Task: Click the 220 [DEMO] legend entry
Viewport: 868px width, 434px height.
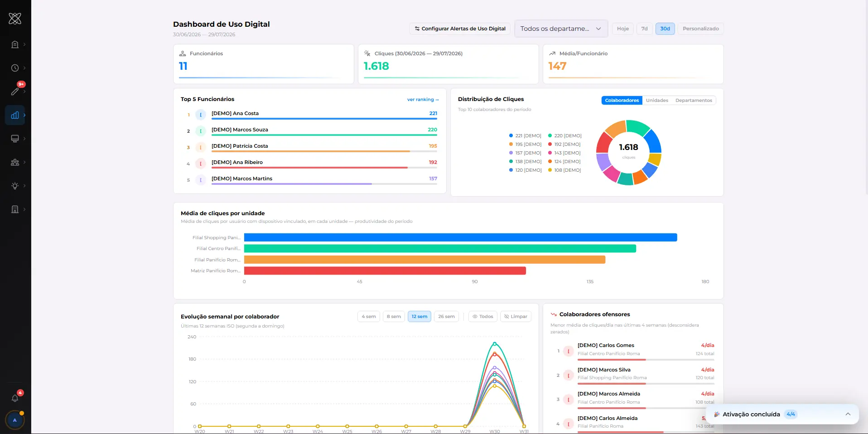Action: [x=564, y=135]
